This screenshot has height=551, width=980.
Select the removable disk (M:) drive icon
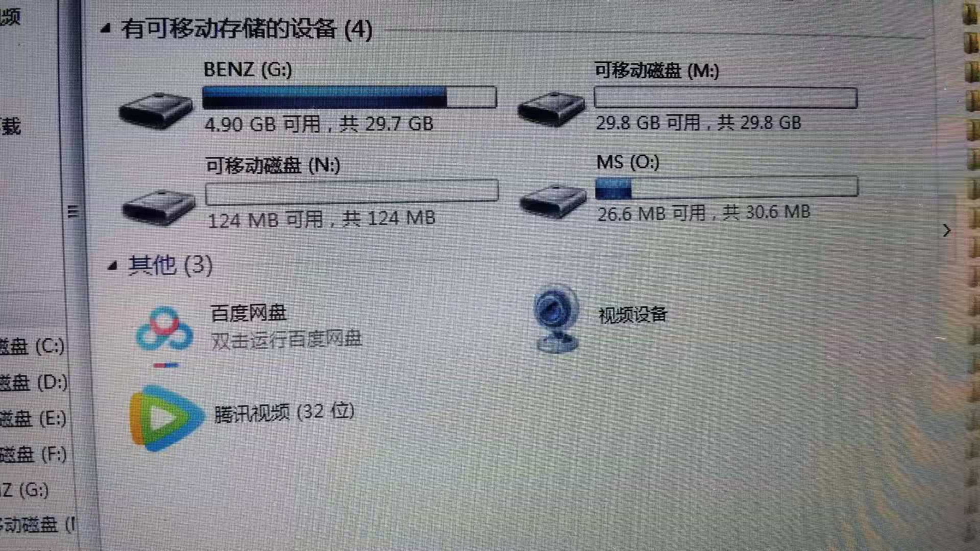click(551, 108)
